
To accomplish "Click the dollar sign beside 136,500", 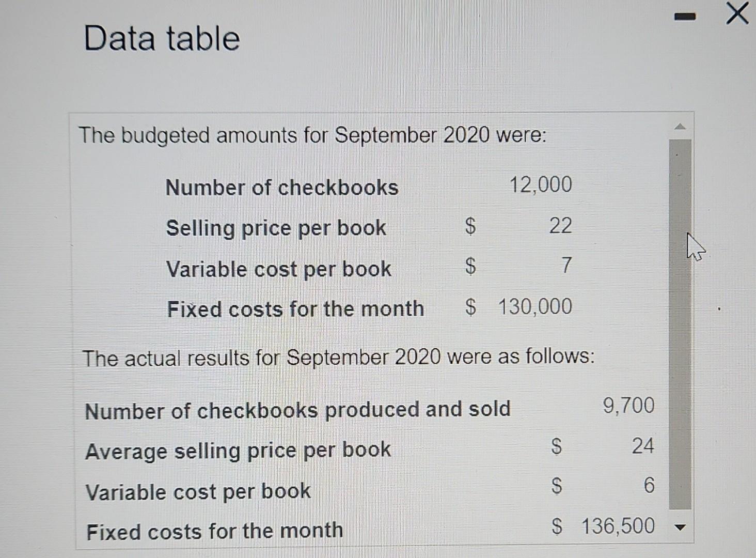I will 557,526.
